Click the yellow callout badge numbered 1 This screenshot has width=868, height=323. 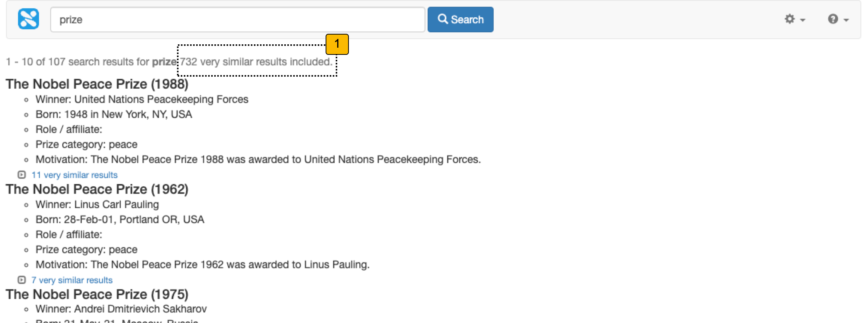pos(337,44)
